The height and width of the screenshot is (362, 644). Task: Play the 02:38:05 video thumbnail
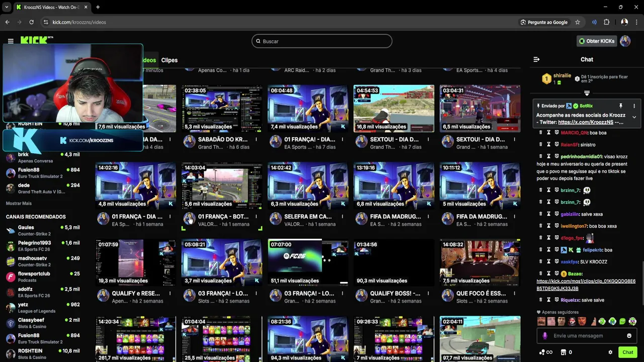point(222,108)
